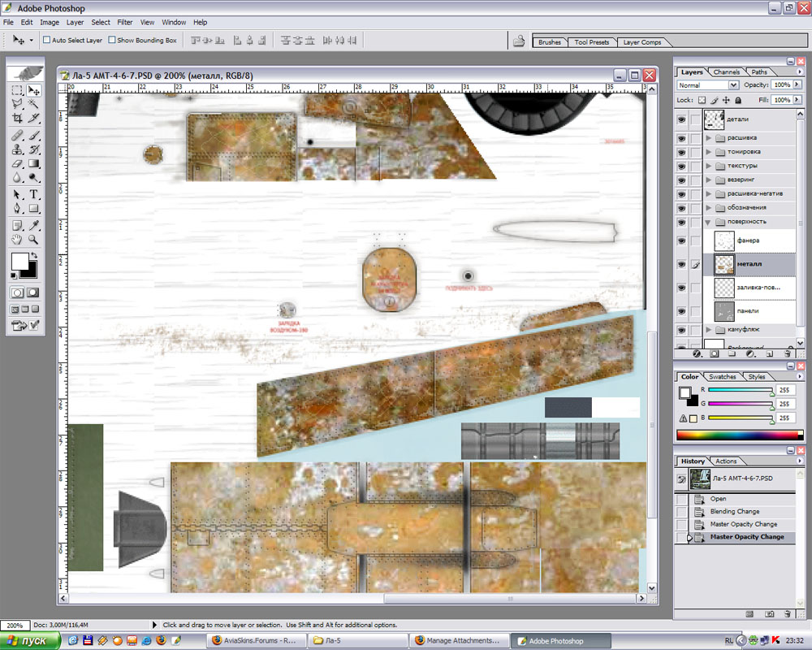
Task: Select the Crop tool
Action: (x=17, y=119)
